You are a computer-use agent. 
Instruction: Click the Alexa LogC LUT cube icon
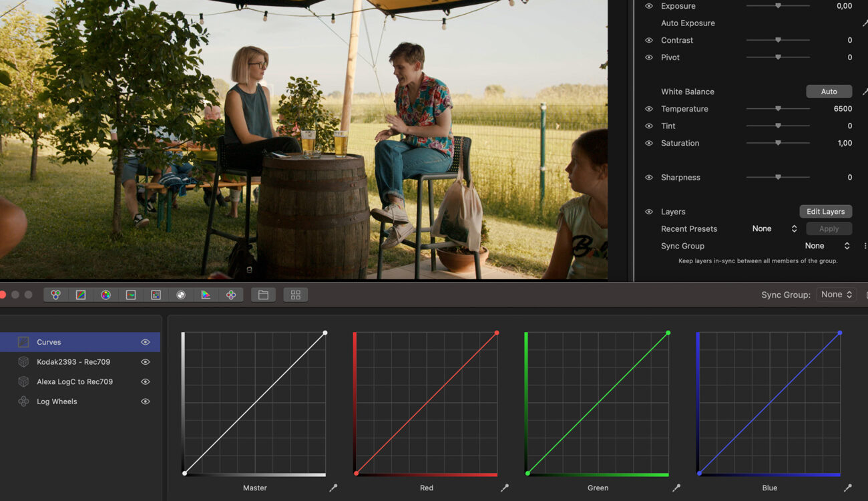point(23,381)
